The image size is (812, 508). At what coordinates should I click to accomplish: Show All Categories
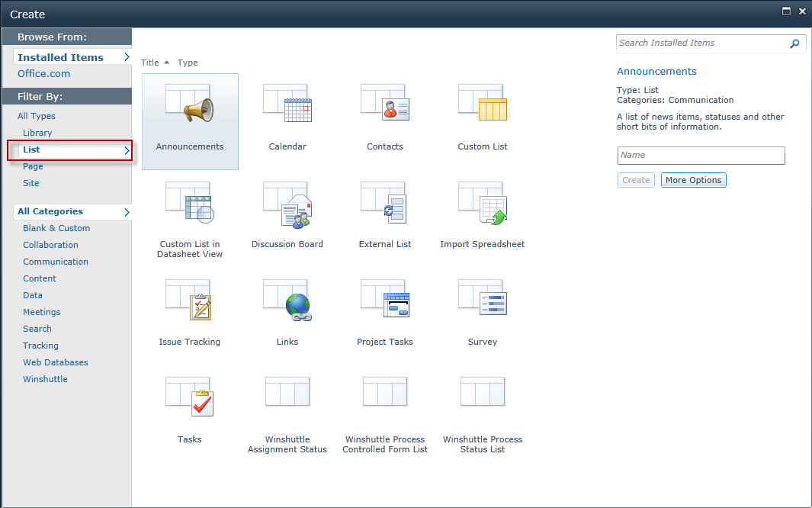pyautogui.click(x=72, y=211)
